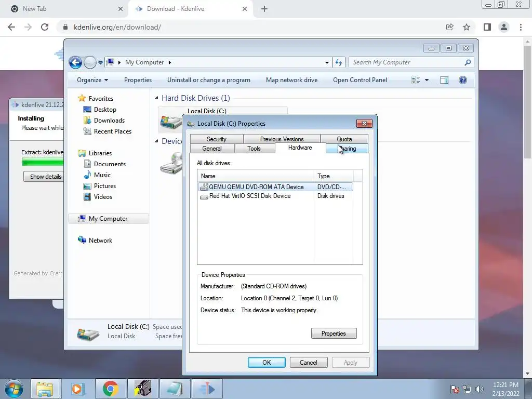Click Cancel in Local Disk Properties
Image resolution: width=532 pixels, height=399 pixels.
(x=309, y=363)
